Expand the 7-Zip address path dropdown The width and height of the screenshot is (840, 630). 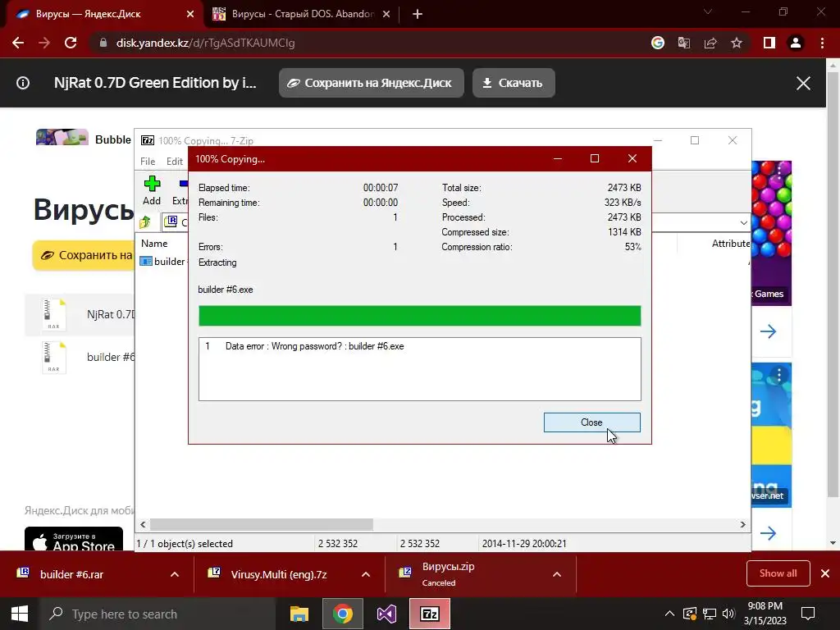click(x=743, y=222)
